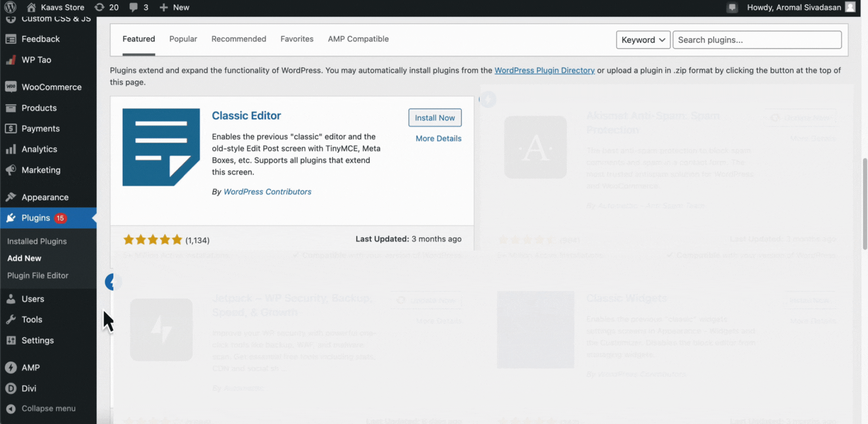This screenshot has height=424, width=868.
Task: Visit Kaavs Store home icon
Action: (31, 7)
